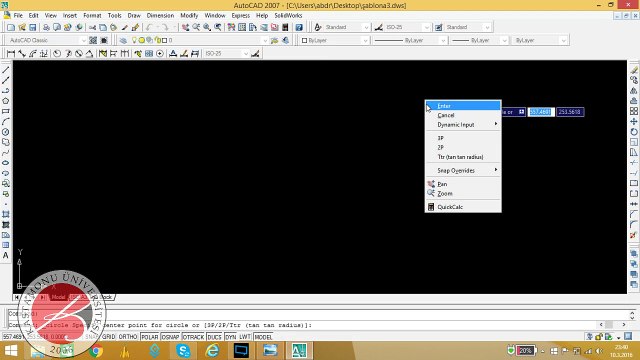Select the Polygon draw tool
The height and width of the screenshot is (360, 640).
coord(6,101)
